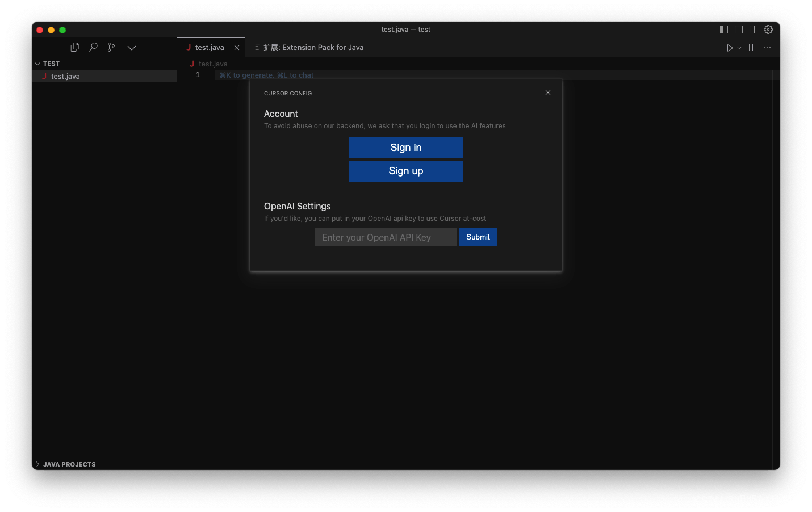Open the Explorer files view icon
The height and width of the screenshot is (512, 812).
(75, 48)
